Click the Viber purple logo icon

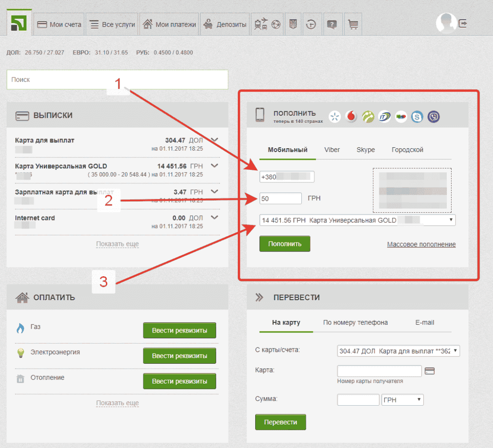434,116
